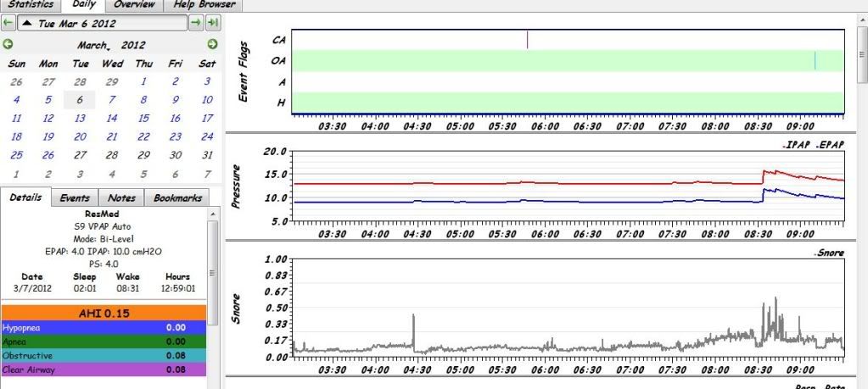Switch to the Events tab
Image resolution: width=868 pixels, height=389 pixels.
pyautogui.click(x=75, y=197)
